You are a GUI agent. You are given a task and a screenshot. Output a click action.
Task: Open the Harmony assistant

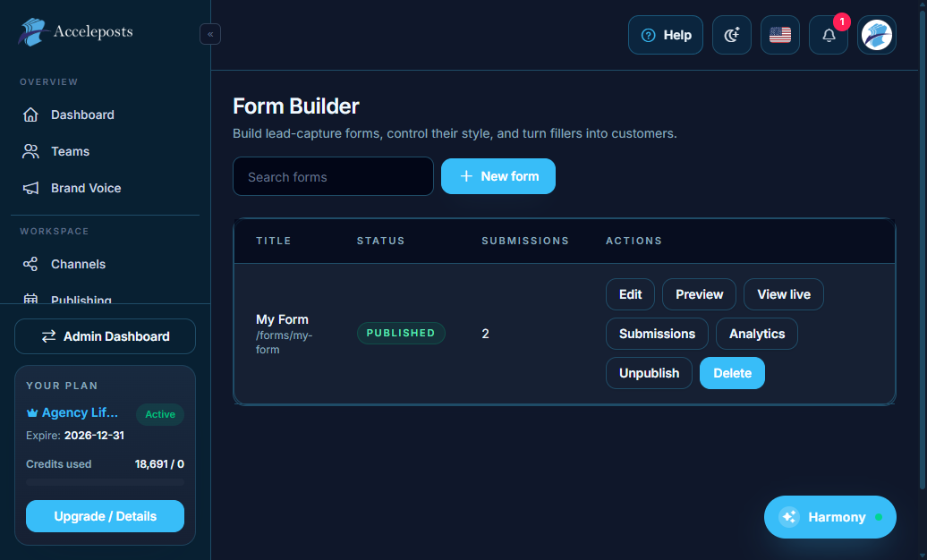[x=830, y=517]
